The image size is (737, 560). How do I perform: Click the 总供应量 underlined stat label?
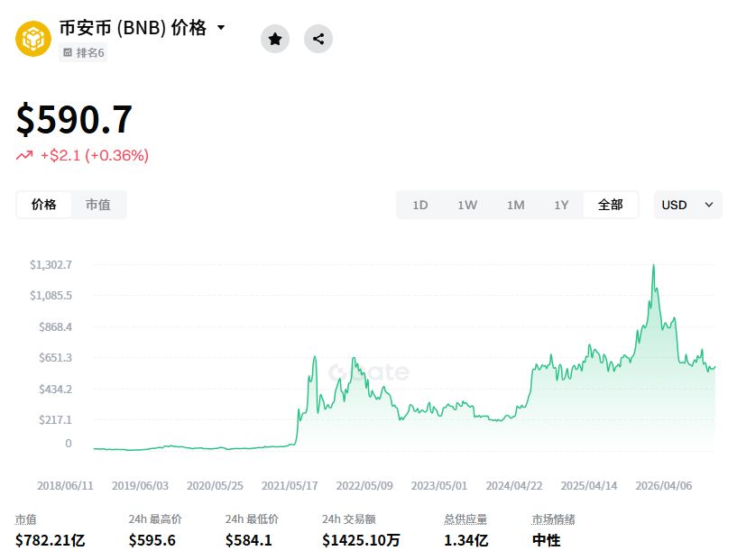click(x=465, y=519)
